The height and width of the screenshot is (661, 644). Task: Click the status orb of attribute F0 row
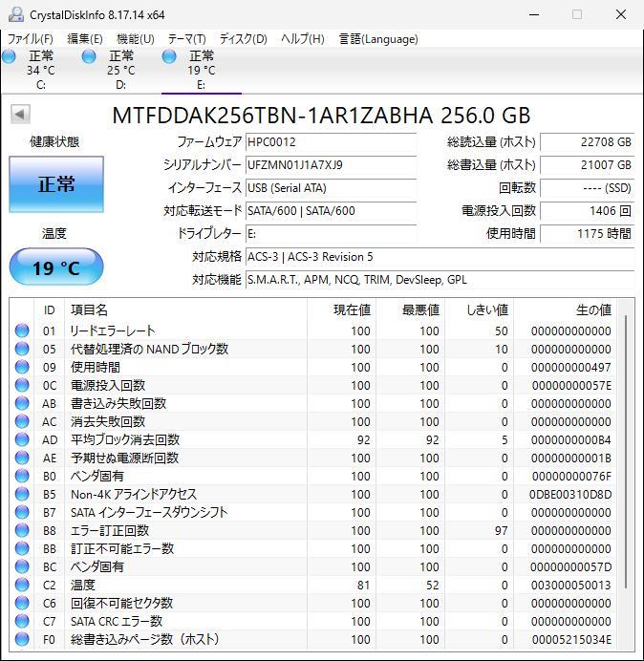tap(22, 639)
